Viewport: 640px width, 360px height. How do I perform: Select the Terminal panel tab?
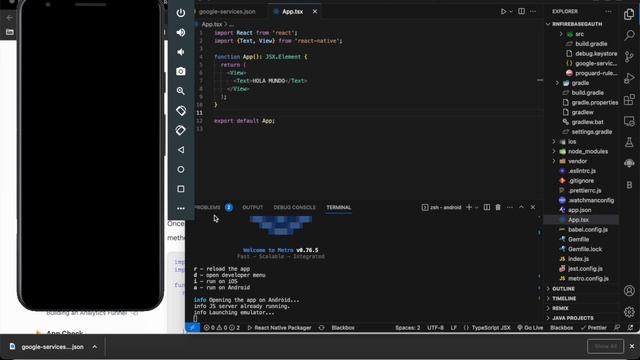(338, 207)
